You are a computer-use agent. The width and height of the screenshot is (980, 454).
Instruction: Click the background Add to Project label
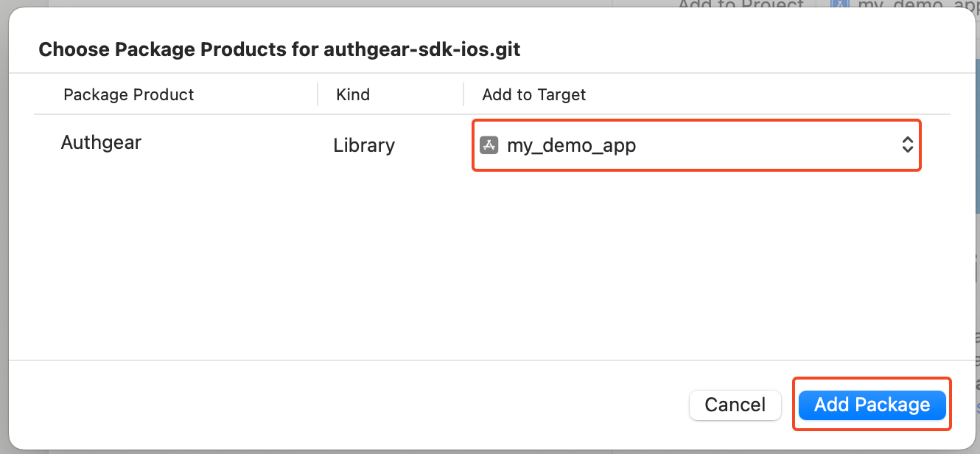coord(741,5)
